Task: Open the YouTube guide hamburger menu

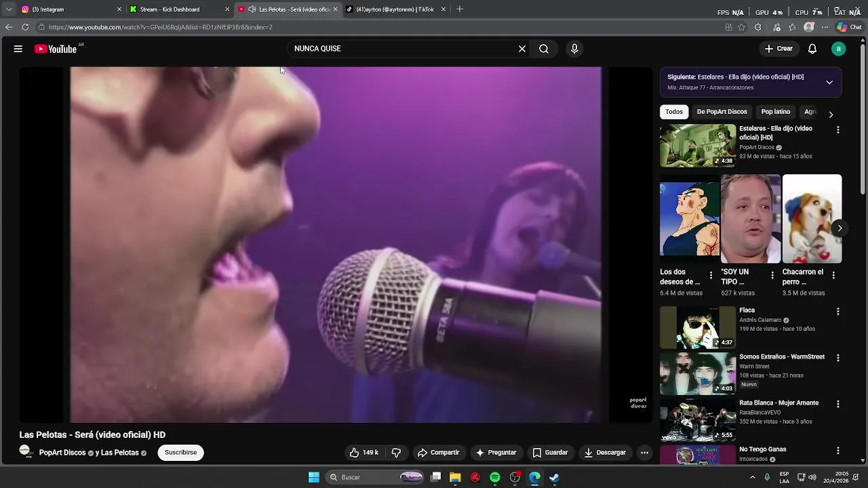Action: [18, 49]
